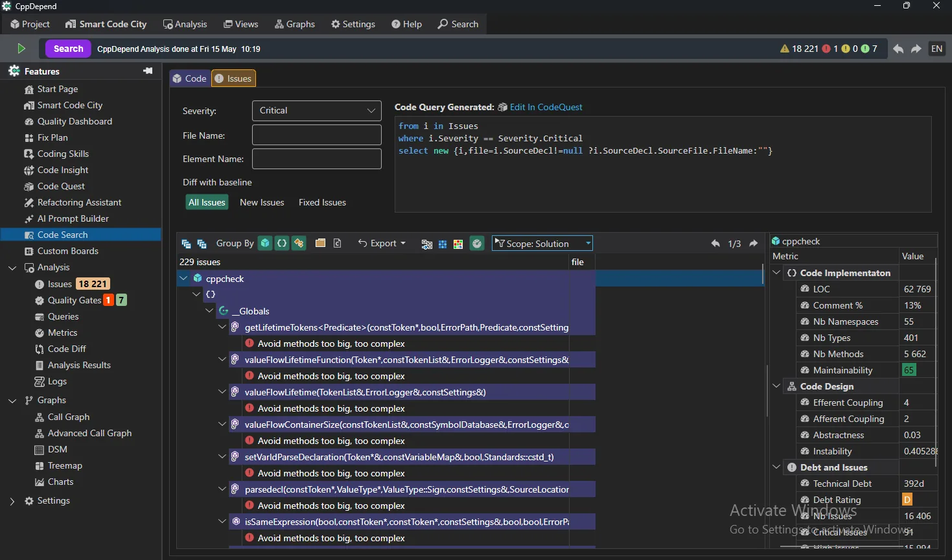Open the Project menu
This screenshot has height=560, width=952.
pos(30,24)
